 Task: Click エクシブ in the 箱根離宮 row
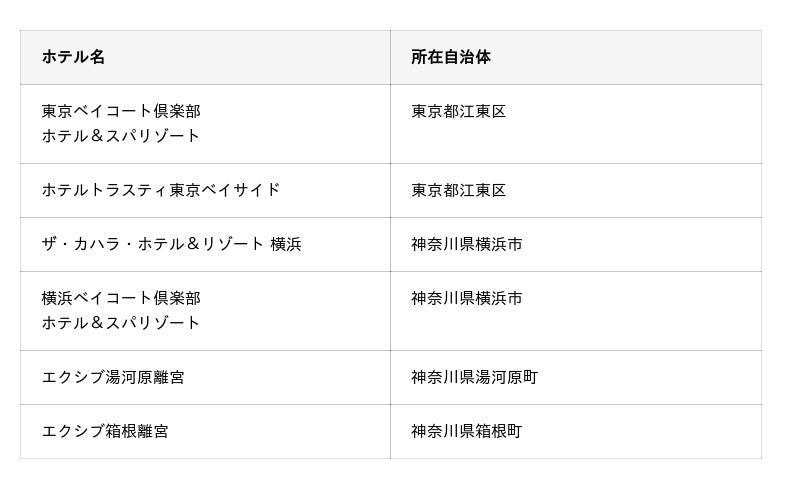pyautogui.click(x=73, y=431)
